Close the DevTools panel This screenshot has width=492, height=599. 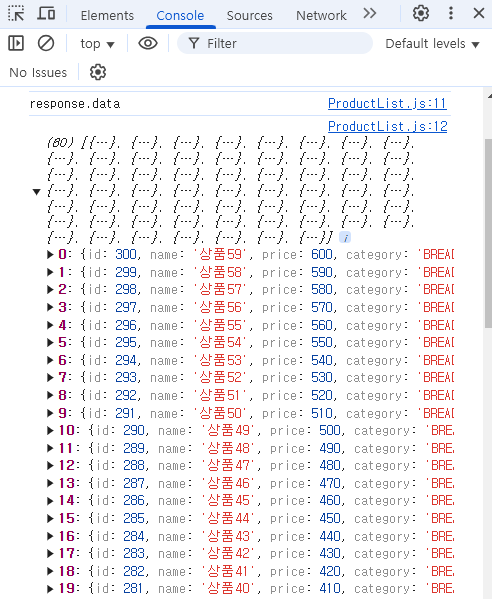(x=479, y=14)
